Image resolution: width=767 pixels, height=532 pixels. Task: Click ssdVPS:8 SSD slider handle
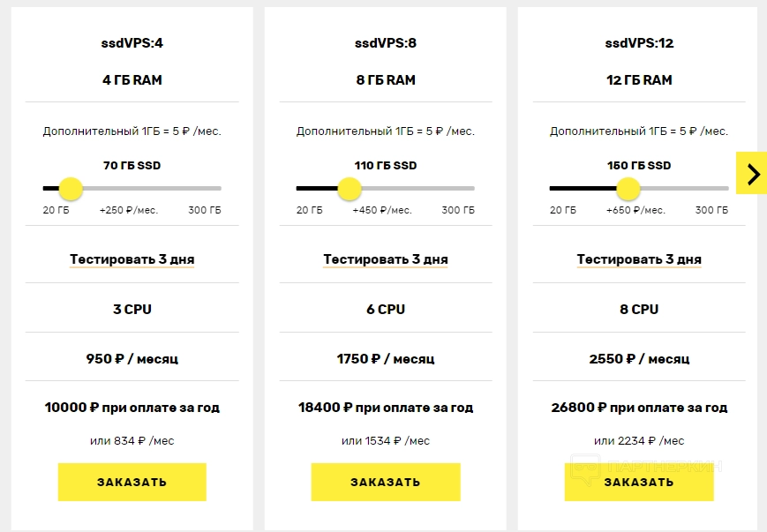tap(350, 188)
